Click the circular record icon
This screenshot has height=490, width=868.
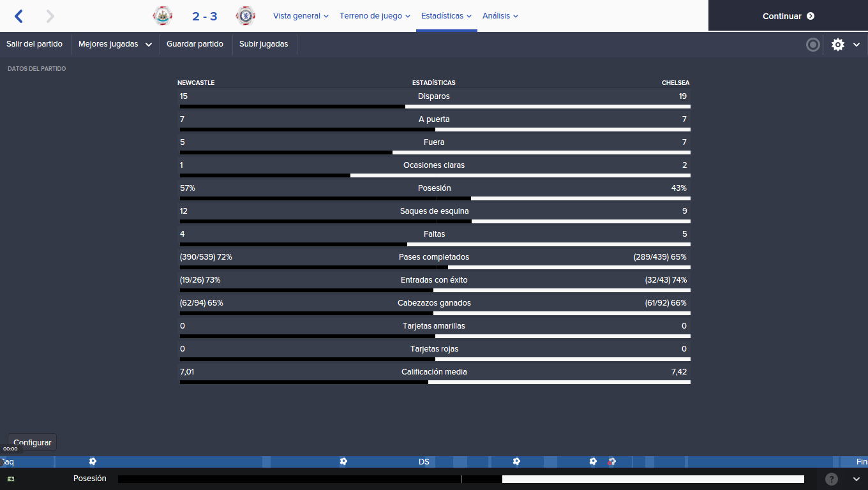813,45
